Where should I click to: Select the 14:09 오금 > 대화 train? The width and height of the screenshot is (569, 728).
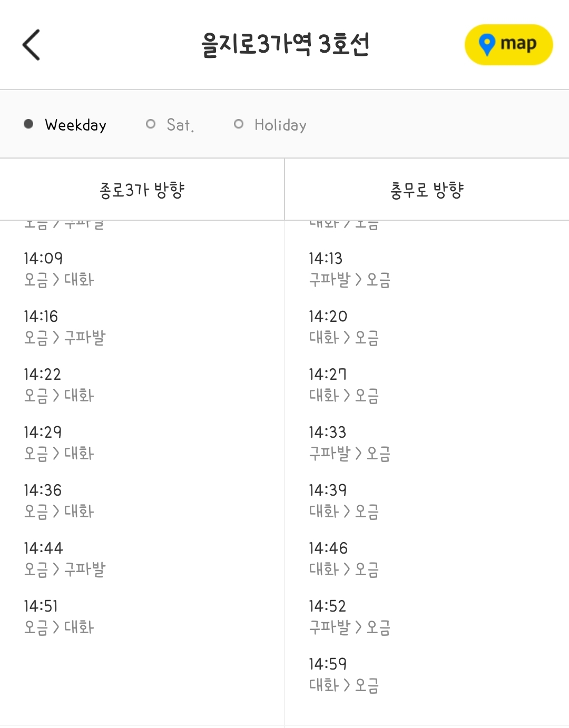pos(59,269)
